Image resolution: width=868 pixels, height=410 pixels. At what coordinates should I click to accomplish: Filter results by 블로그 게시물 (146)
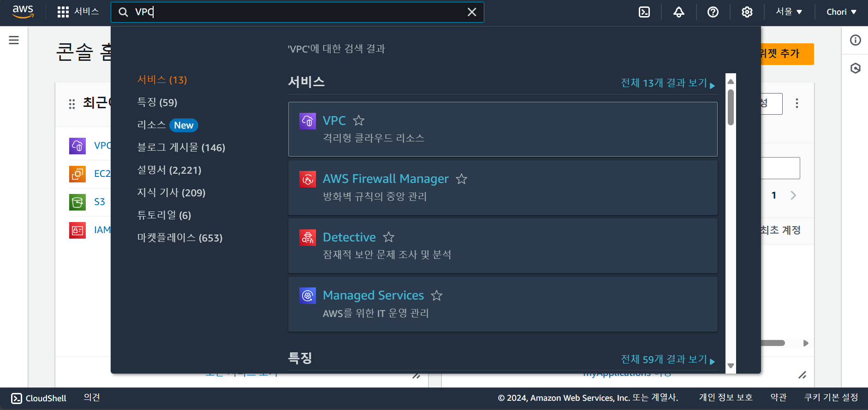click(181, 147)
